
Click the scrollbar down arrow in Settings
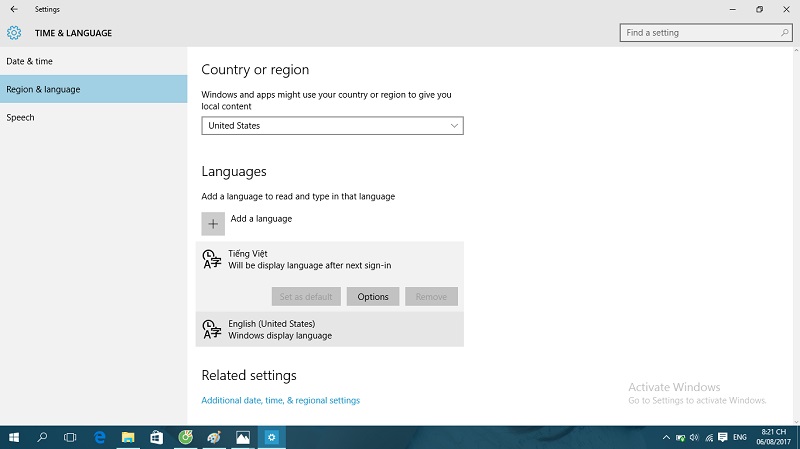click(x=796, y=422)
